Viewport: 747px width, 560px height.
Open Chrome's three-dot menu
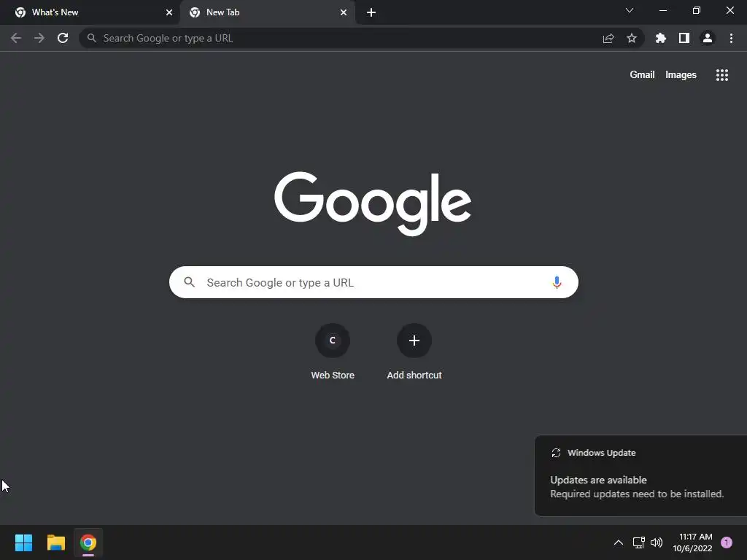731,38
